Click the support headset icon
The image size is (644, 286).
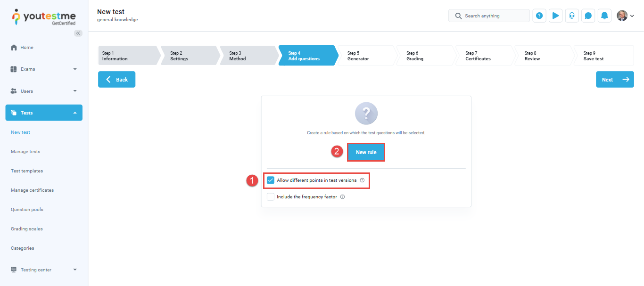(x=572, y=16)
